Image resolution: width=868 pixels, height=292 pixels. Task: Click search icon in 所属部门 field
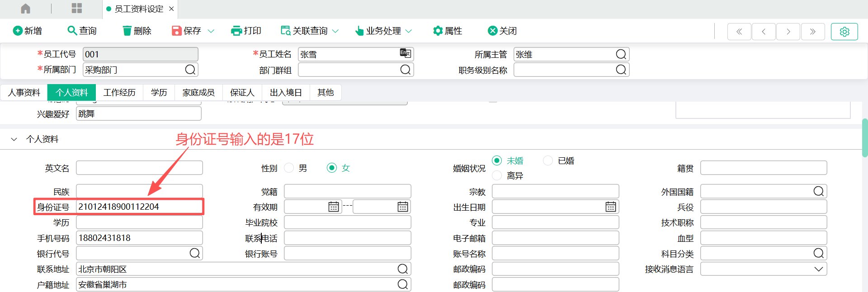190,70
